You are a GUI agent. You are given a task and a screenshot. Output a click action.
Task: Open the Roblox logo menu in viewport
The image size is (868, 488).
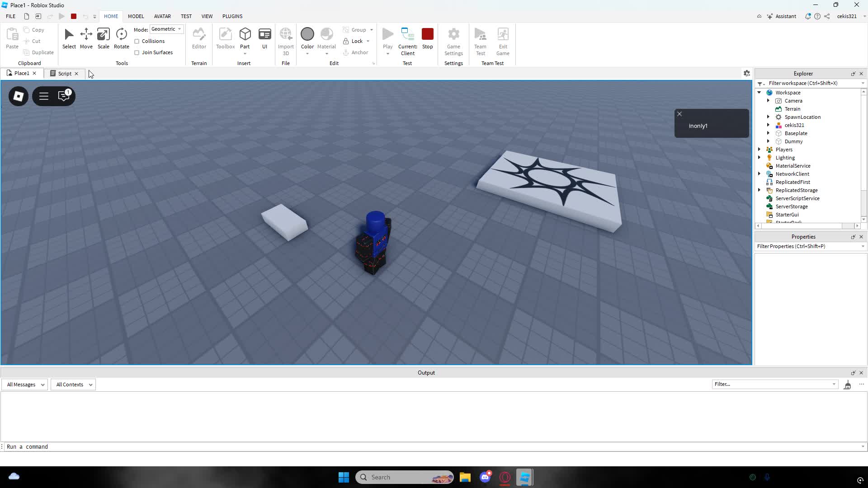19,96
